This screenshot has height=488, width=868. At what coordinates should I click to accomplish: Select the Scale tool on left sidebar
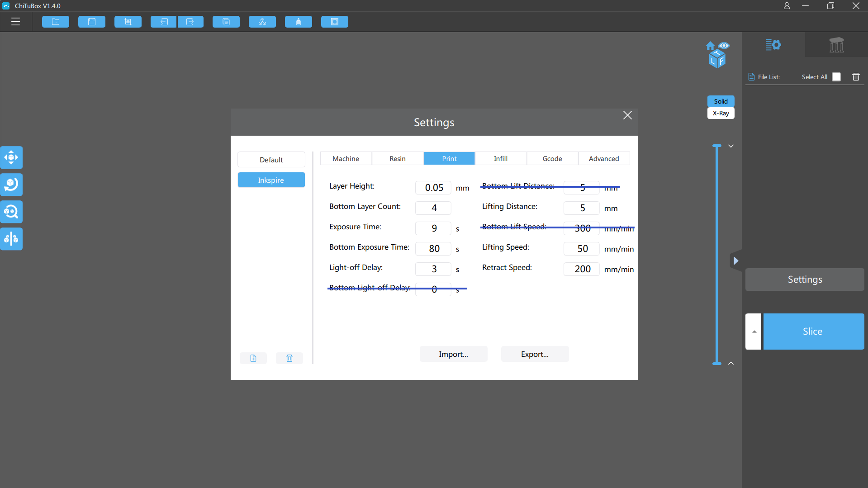[11, 212]
